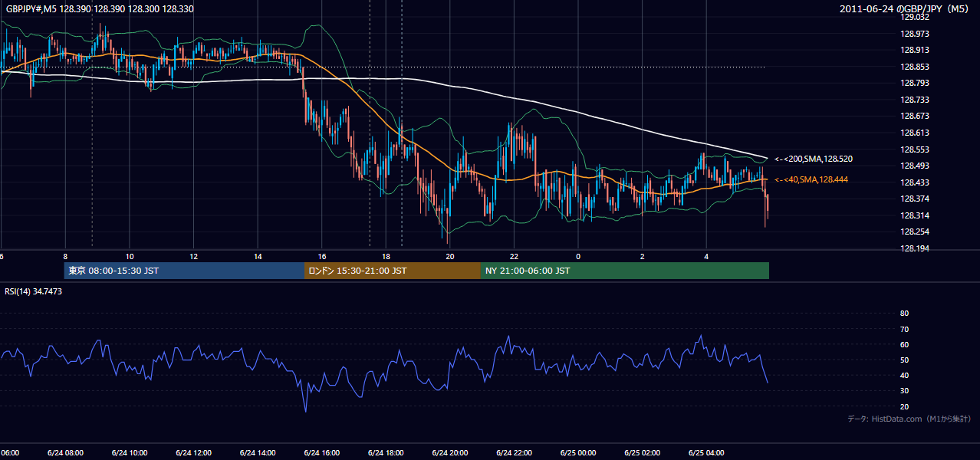The image size is (980, 460).
Task: Click RSI scale value 70
Action: point(904,329)
